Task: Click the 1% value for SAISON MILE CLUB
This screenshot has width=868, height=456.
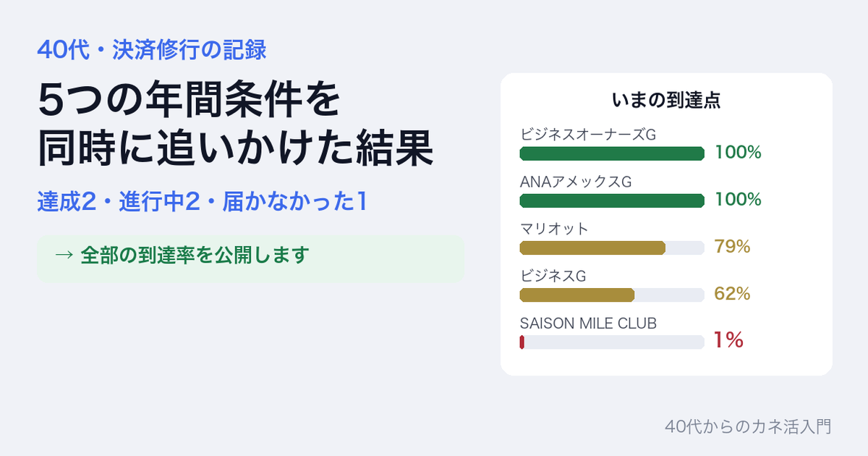Action: click(729, 340)
